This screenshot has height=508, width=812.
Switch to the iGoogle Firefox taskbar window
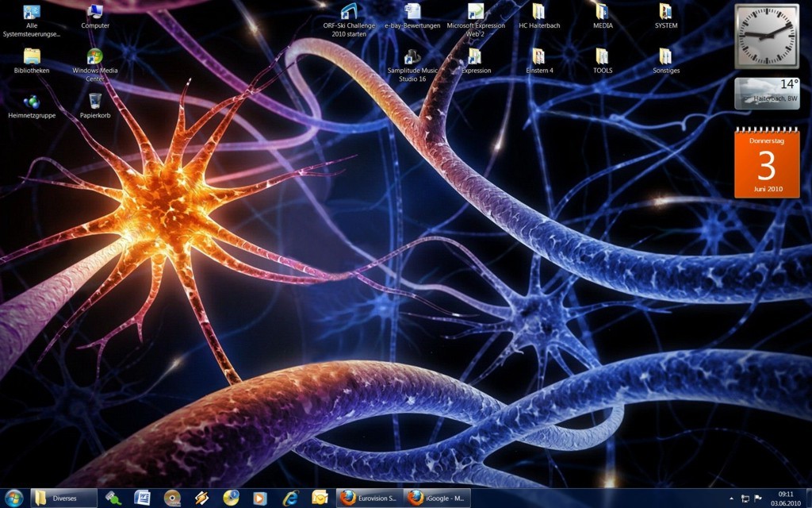[438, 498]
